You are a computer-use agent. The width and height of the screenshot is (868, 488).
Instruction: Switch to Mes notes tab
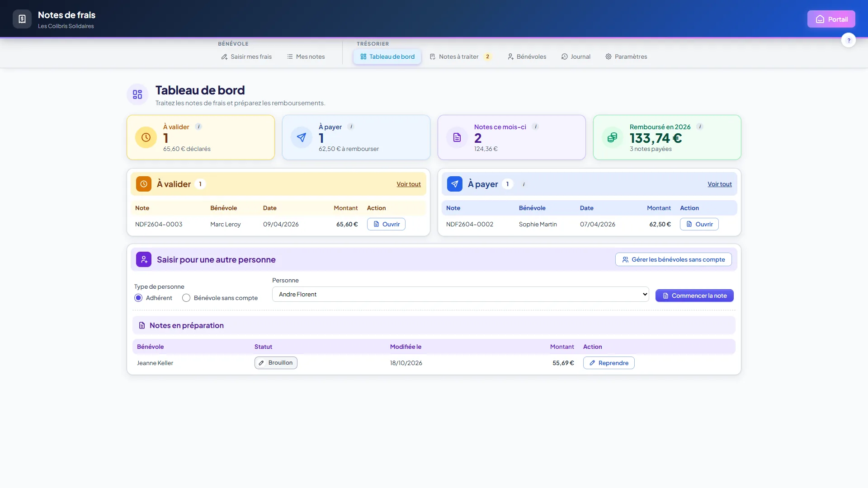pos(306,56)
